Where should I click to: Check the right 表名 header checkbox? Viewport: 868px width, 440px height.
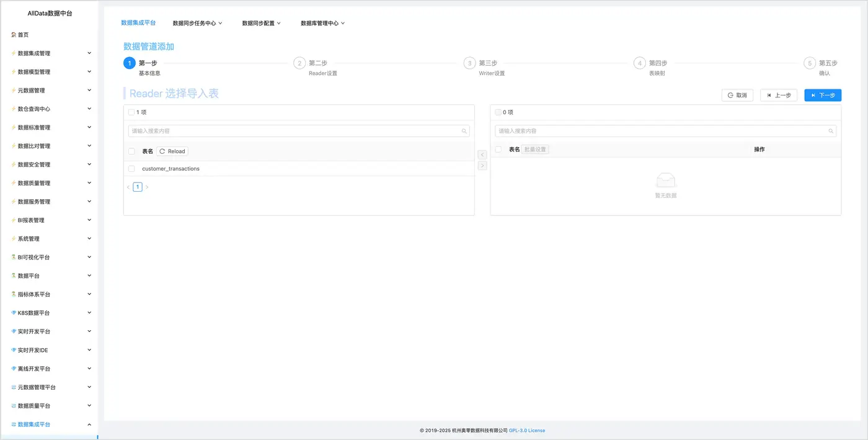pyautogui.click(x=498, y=150)
